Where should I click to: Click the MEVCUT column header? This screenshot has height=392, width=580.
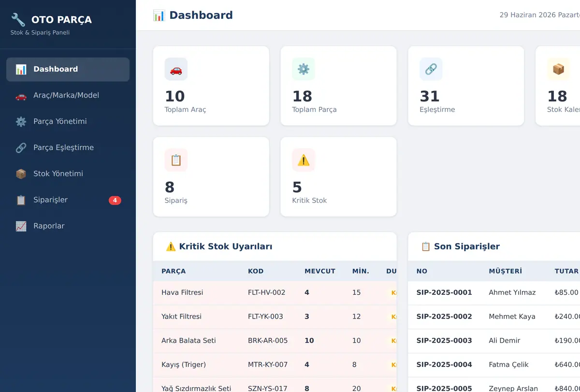(320, 271)
